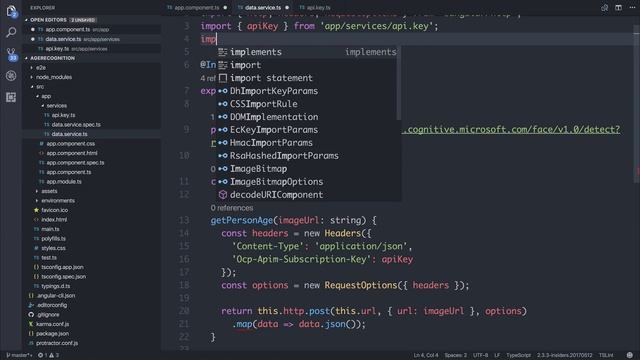640x360 pixels.
Task: Change encoding via 'UTF-8' in status bar
Action: click(x=480, y=355)
